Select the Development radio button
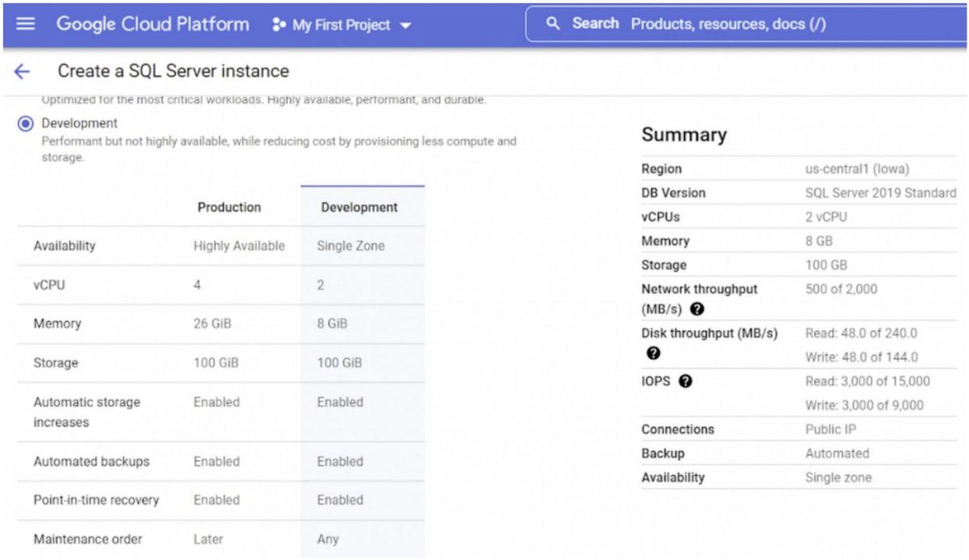This screenshot has width=969, height=560. 26,124
